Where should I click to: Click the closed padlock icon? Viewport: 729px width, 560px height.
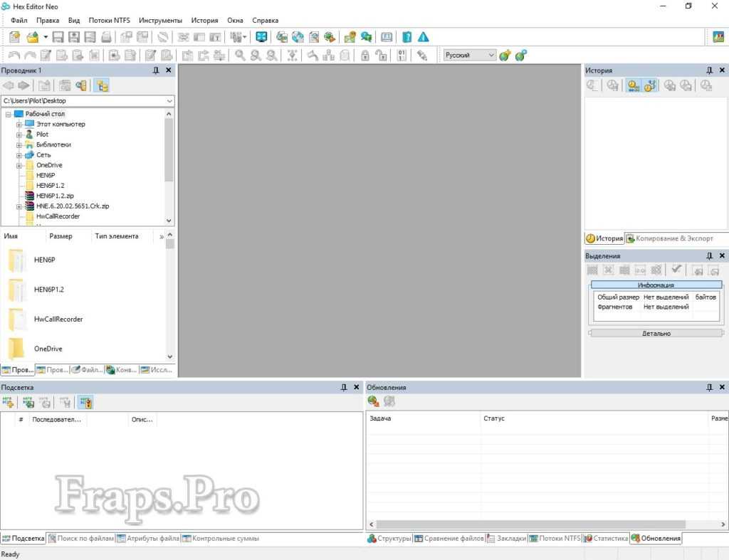tap(365, 56)
